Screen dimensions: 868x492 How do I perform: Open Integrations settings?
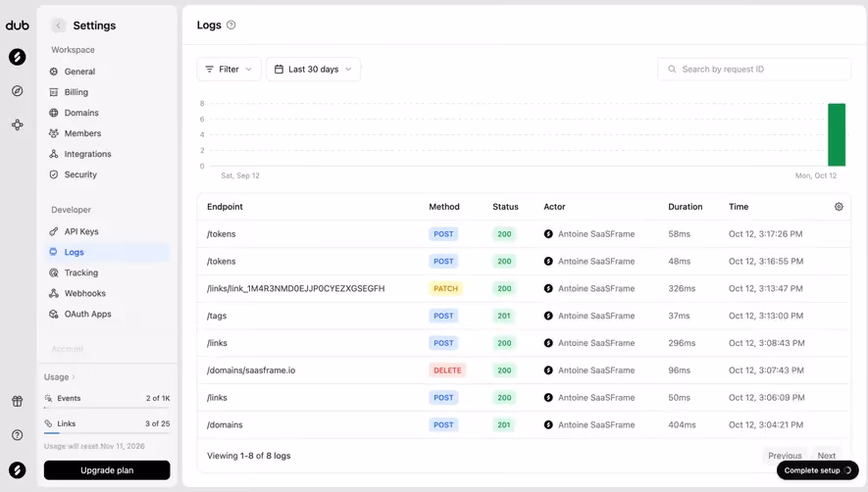point(107,154)
